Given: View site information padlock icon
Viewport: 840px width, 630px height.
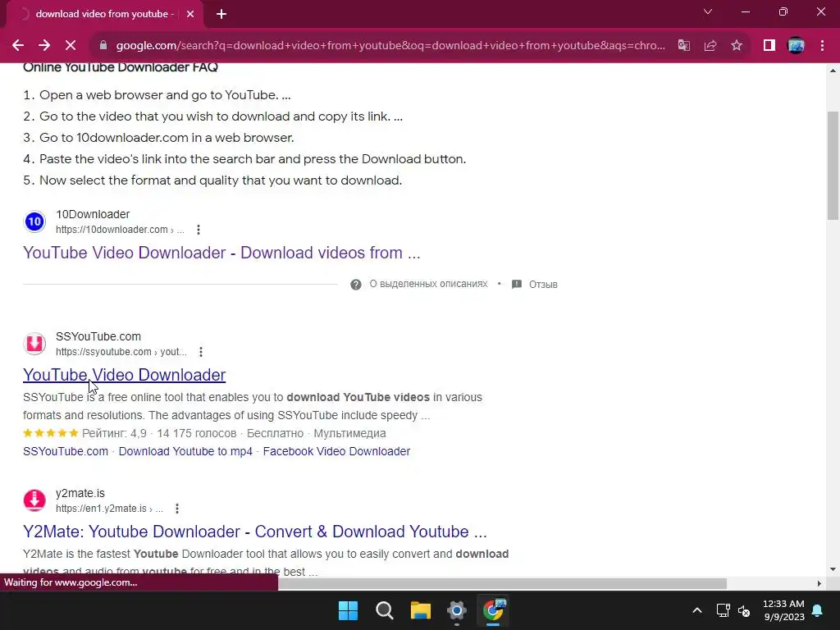Looking at the screenshot, I should (103, 46).
